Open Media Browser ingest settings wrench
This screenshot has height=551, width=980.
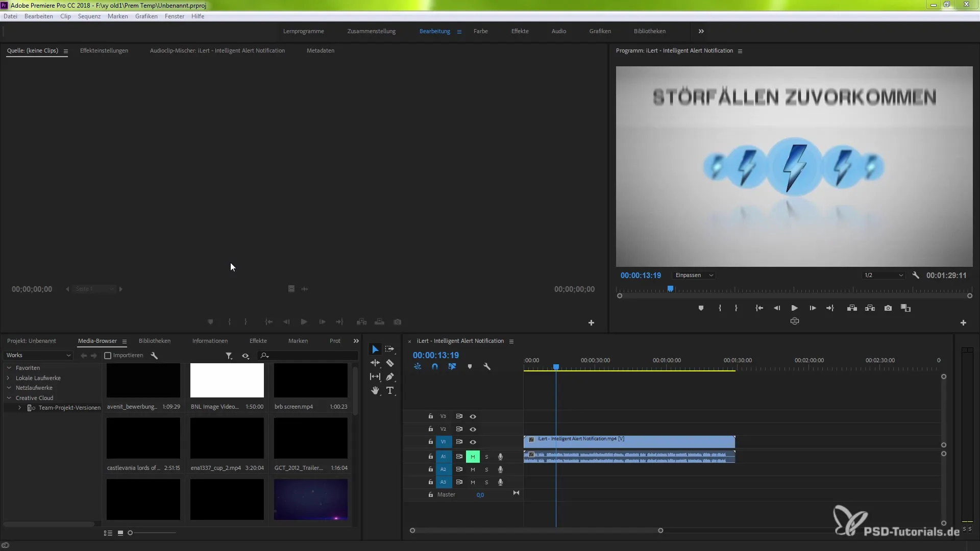[154, 356]
